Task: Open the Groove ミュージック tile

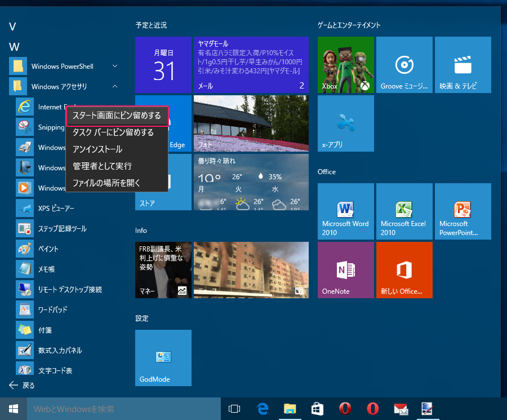Action: pos(404,65)
